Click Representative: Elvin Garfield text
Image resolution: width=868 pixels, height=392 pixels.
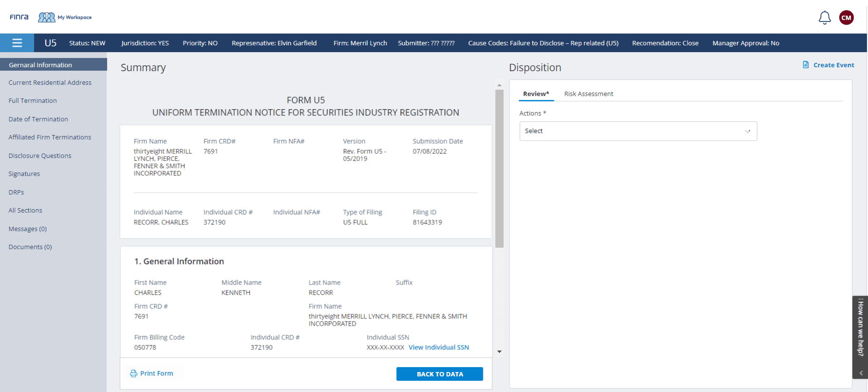click(x=274, y=43)
